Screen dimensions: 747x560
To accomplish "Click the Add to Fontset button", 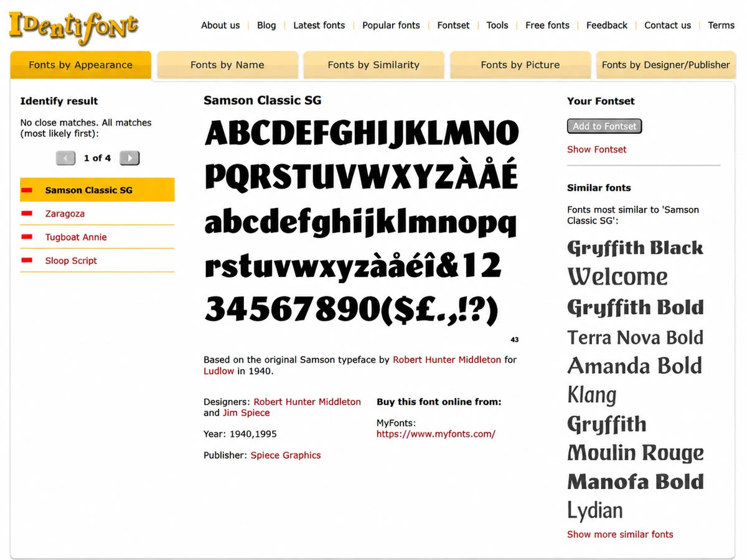I will (604, 126).
